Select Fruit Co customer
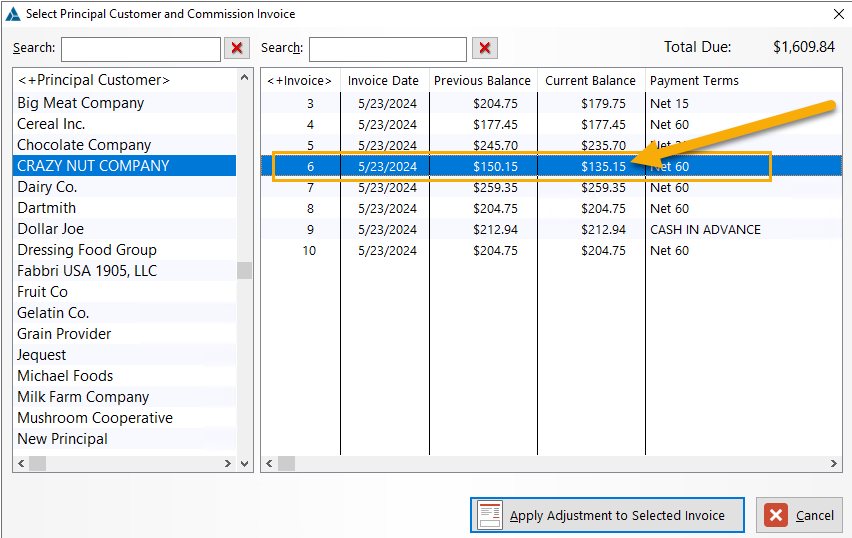This screenshot has height=538, width=852. (x=125, y=292)
